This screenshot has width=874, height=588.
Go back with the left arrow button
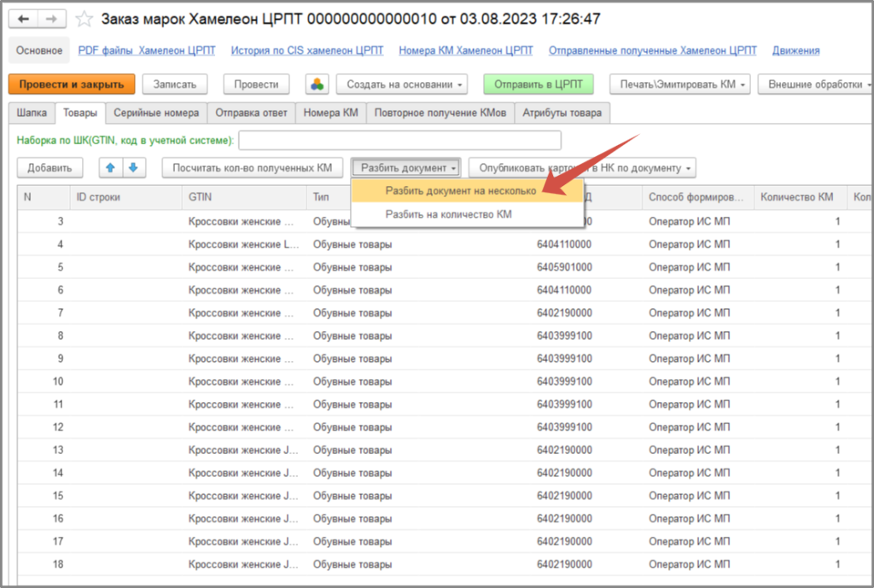[x=23, y=19]
